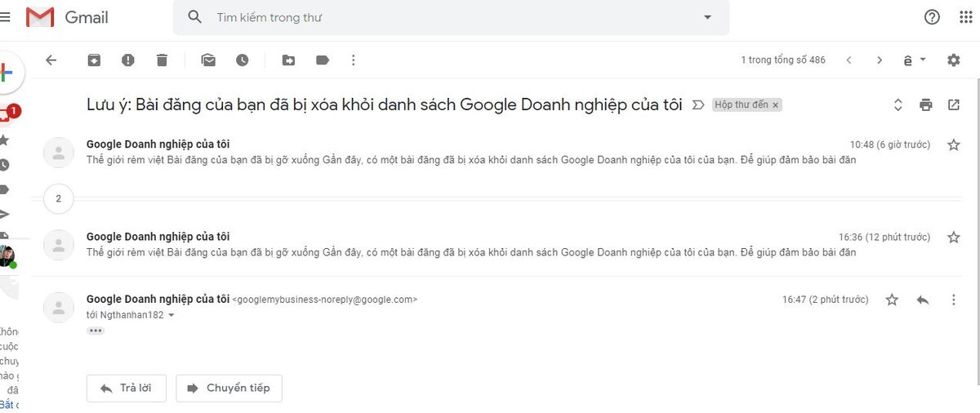Open Sent icon in sidebar
980x413 pixels.
(x=4, y=214)
